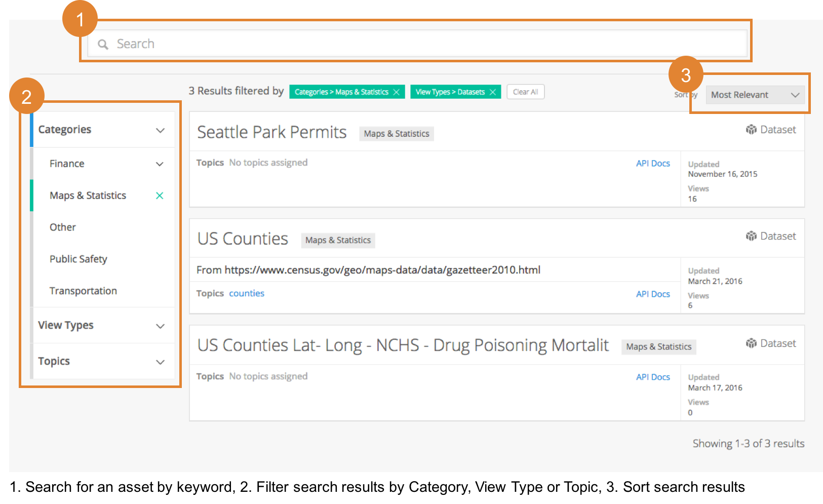Remove the Categories > Maps & Statistics filter chip
The height and width of the screenshot is (504, 823).
(x=396, y=92)
